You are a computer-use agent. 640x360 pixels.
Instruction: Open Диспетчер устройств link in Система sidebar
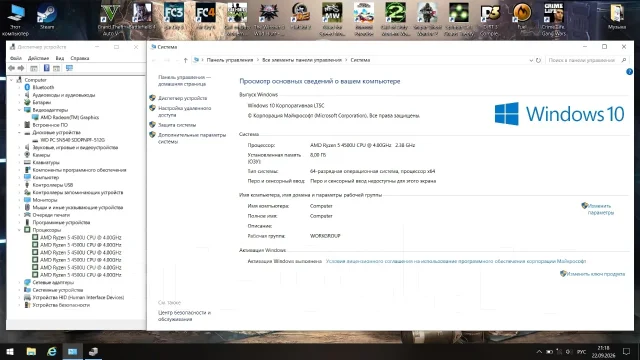182,98
